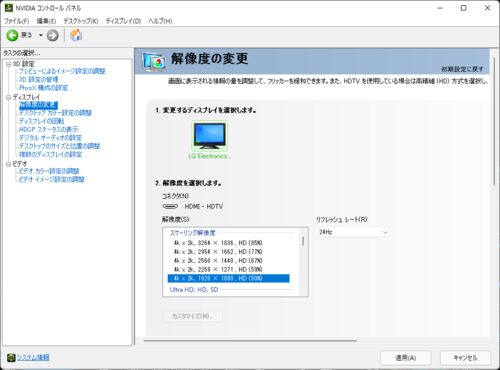Click the カスタマイズ(M)... button
The width and height of the screenshot is (500, 370).
click(x=192, y=316)
